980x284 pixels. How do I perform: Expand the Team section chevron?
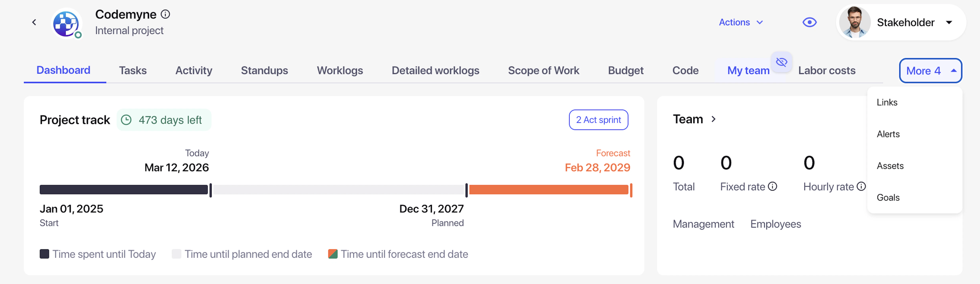point(714,119)
